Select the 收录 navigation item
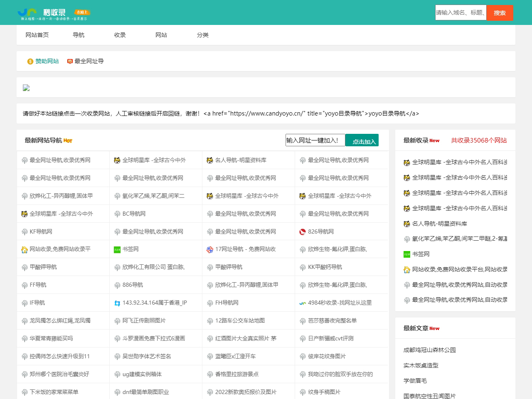Viewport: 532px width, 399px height. tap(120, 35)
